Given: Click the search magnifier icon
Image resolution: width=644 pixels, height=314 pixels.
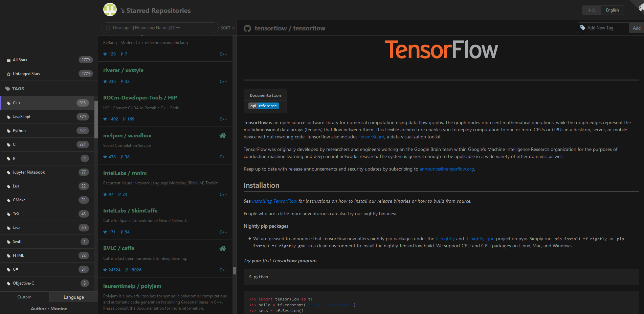Looking at the screenshot, I should click(x=108, y=28).
